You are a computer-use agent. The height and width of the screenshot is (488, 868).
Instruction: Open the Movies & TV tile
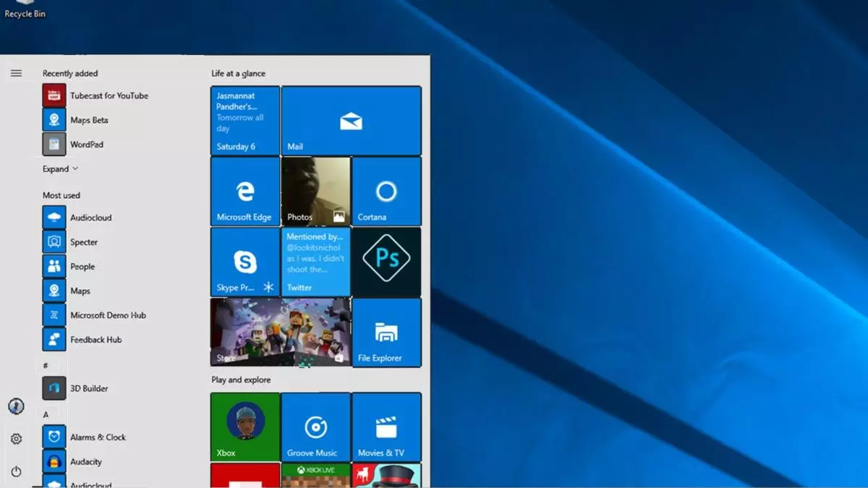[386, 427]
